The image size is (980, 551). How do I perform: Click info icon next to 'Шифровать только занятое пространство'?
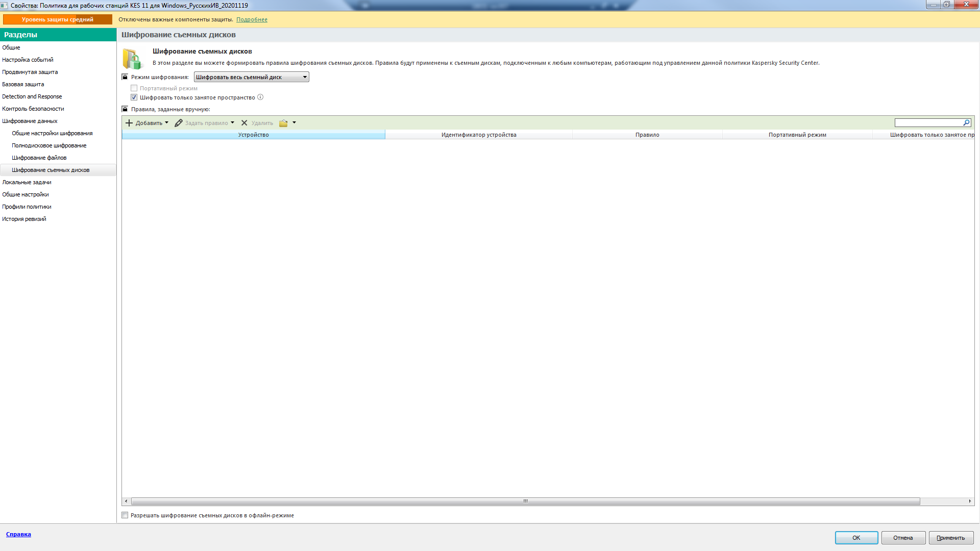click(x=260, y=97)
